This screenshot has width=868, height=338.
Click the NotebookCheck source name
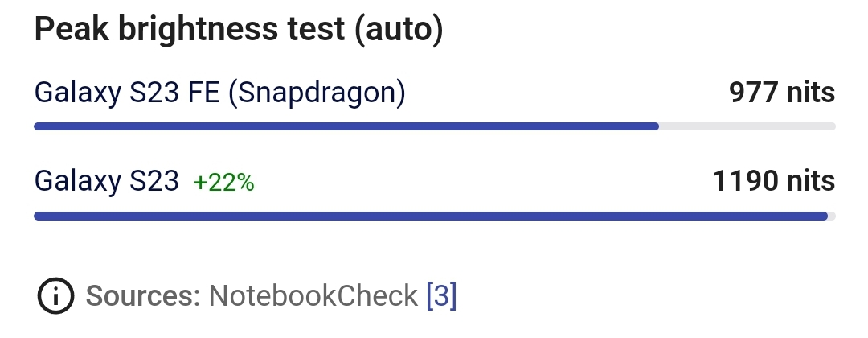tap(313, 296)
